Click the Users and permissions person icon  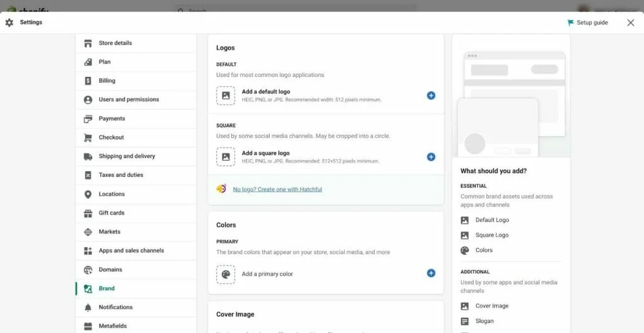tap(88, 100)
